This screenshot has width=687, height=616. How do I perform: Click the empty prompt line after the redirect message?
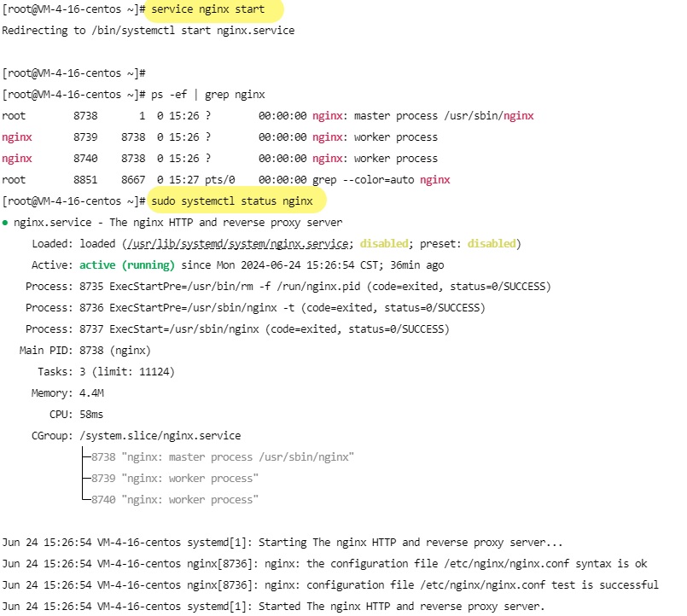pyautogui.click(x=74, y=73)
